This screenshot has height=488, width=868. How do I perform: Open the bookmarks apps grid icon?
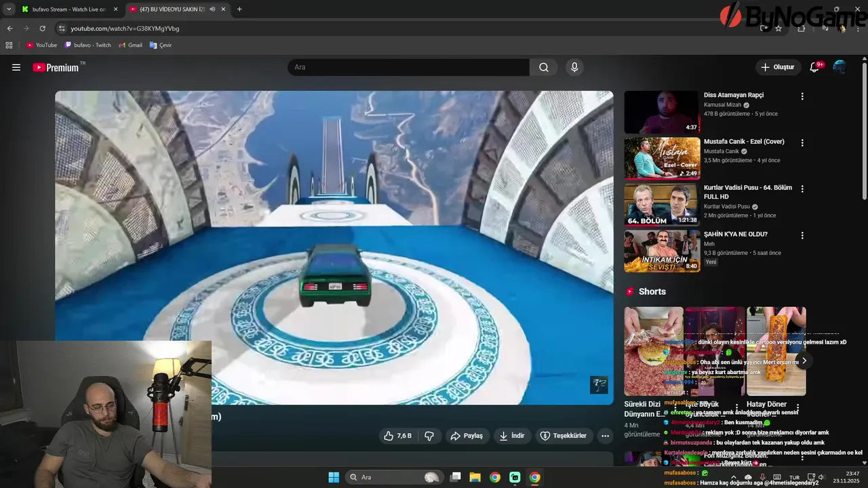coord(9,45)
